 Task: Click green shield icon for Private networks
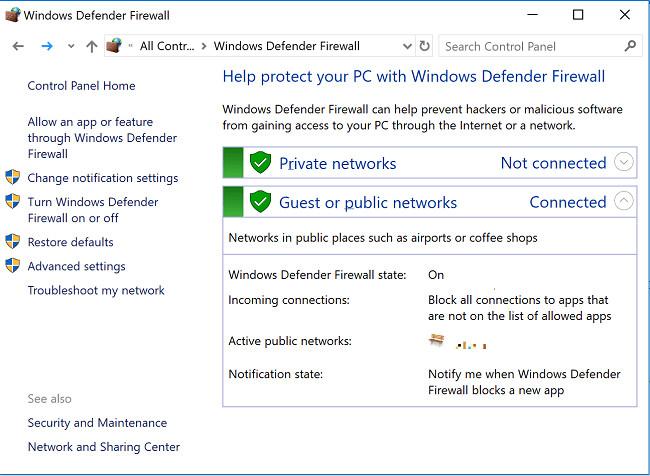[x=260, y=162]
